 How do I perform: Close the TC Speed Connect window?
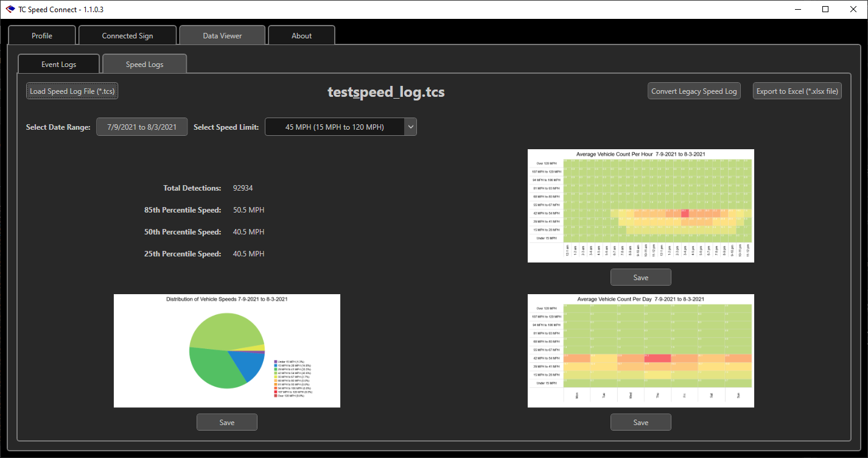point(853,9)
